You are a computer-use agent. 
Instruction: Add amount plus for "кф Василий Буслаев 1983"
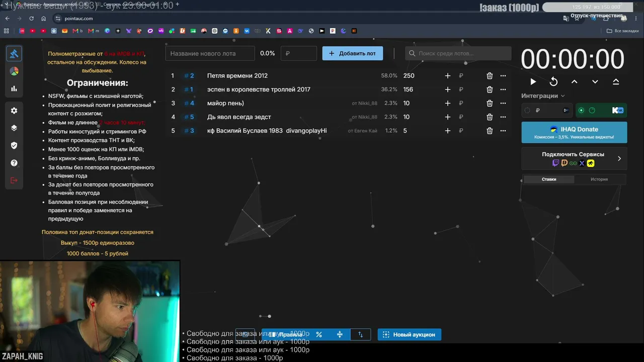pos(448,131)
